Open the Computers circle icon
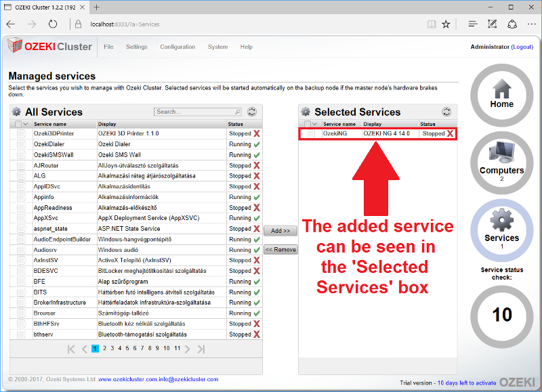542x392 pixels. 501,162
